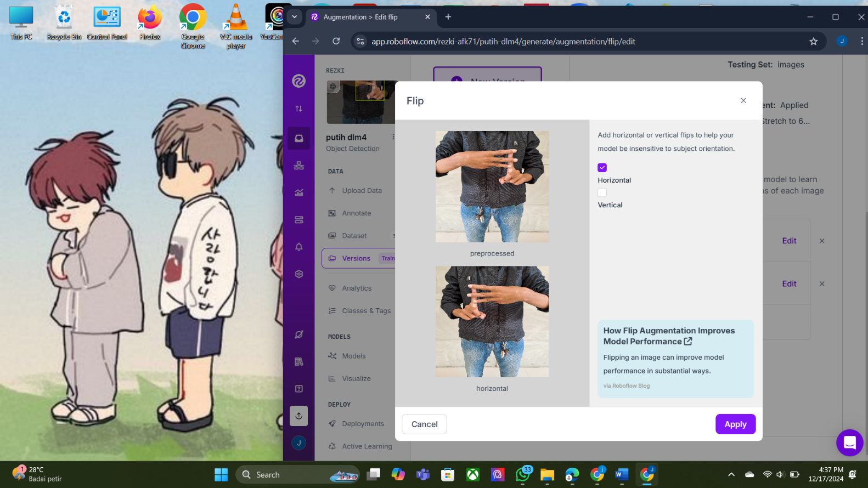View site information icon in address bar

pos(360,41)
